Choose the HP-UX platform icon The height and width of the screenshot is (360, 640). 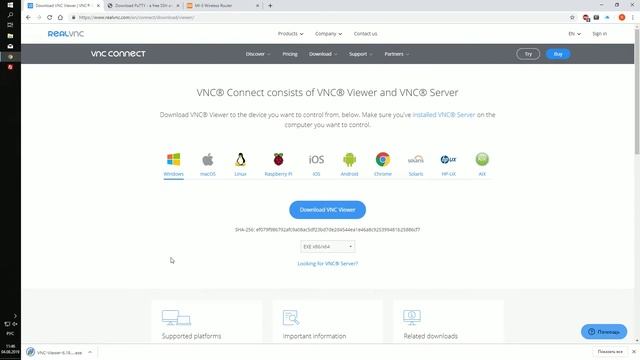point(449,159)
